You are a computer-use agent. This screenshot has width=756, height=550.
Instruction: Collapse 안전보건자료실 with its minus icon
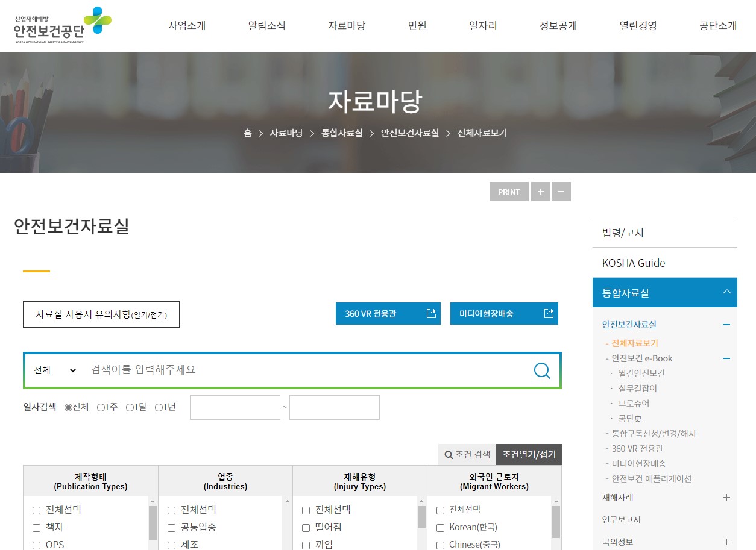[726, 325]
